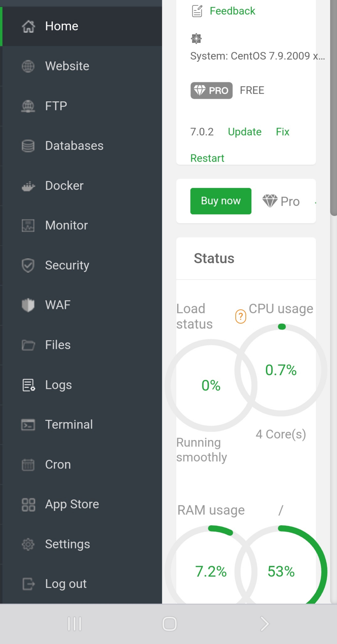
Task: Open Docker via its whale icon
Action: click(x=28, y=186)
